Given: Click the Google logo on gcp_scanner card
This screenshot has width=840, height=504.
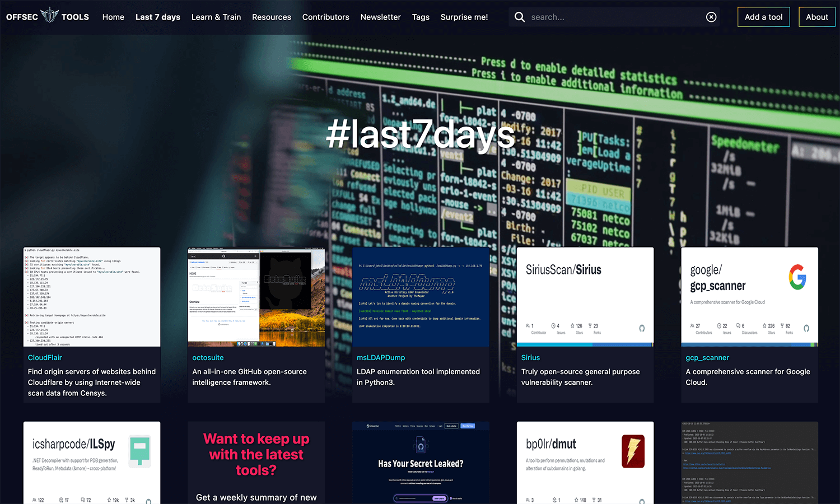Looking at the screenshot, I should coord(797,277).
